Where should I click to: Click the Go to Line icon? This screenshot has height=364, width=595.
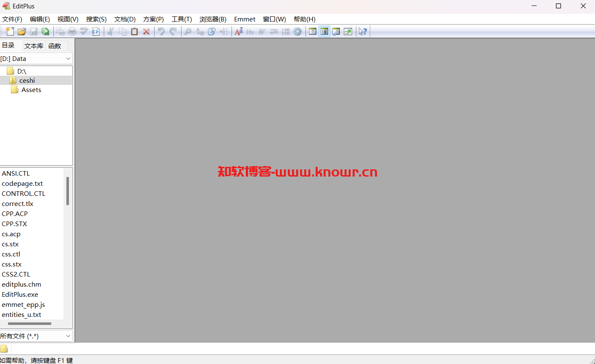pos(224,32)
